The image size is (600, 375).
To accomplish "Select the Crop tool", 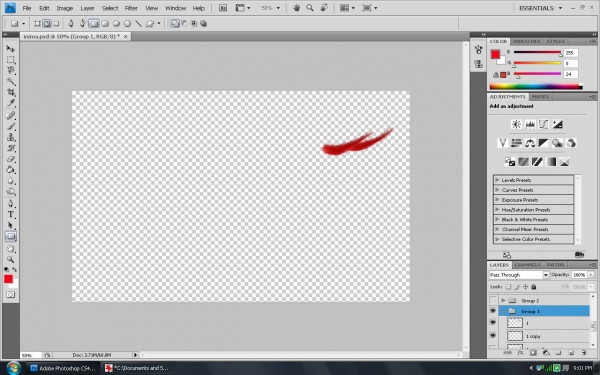I will click(x=10, y=92).
